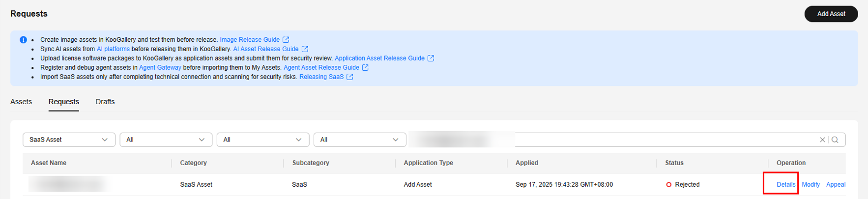This screenshot has height=199, width=868.
Task: Open the Agent Gateway link
Action: [x=160, y=68]
